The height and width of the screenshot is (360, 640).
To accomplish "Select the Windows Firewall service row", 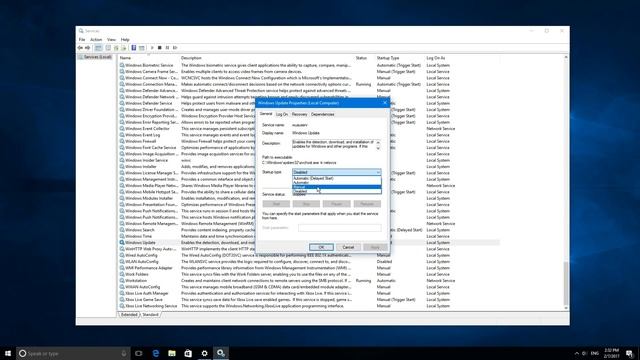I will (309, 141).
